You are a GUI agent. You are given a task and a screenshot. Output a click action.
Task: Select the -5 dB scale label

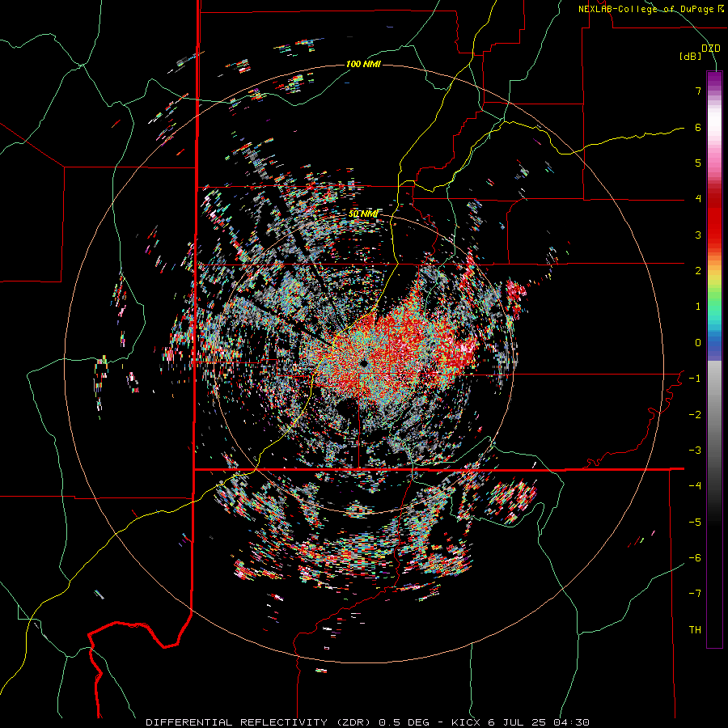(x=695, y=522)
